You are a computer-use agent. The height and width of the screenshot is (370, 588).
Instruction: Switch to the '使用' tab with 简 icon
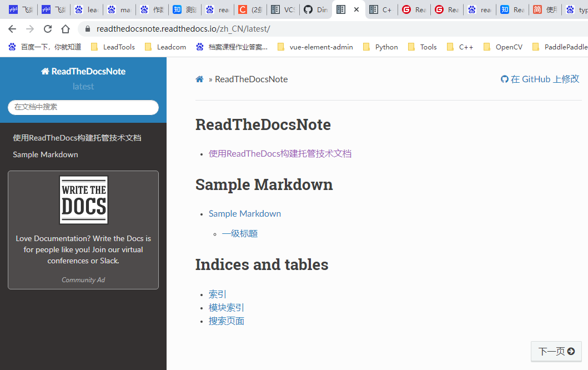[545, 9]
